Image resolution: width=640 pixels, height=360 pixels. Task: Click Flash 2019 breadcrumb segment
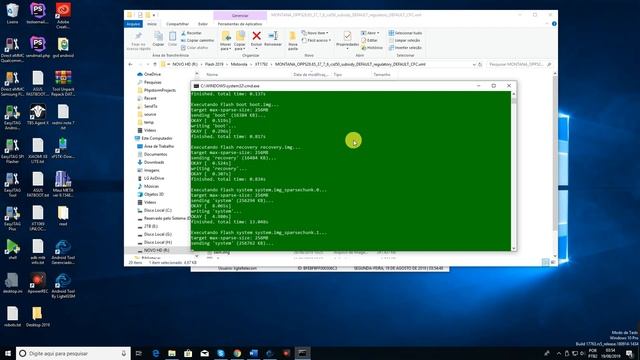point(214,64)
